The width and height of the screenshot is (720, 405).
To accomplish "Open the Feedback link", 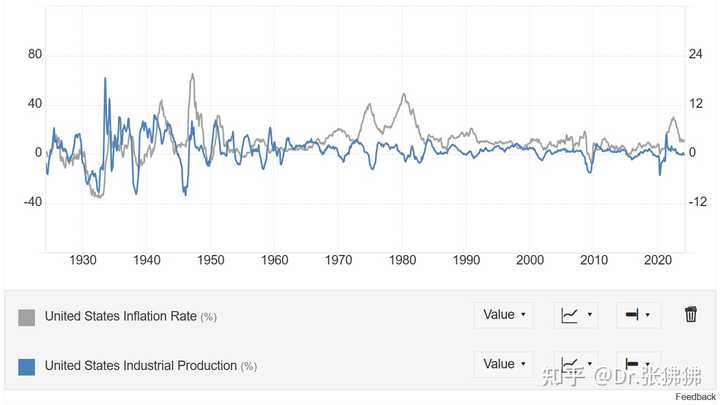I will 695,397.
